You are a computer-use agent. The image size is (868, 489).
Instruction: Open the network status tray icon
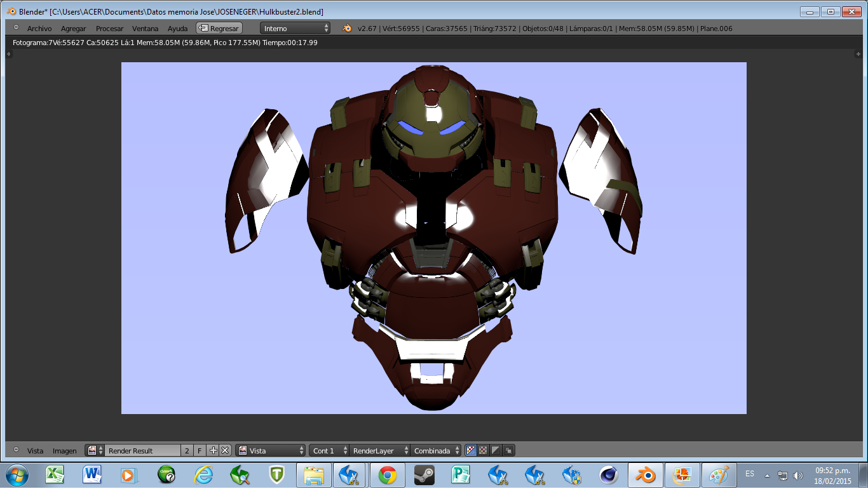783,476
